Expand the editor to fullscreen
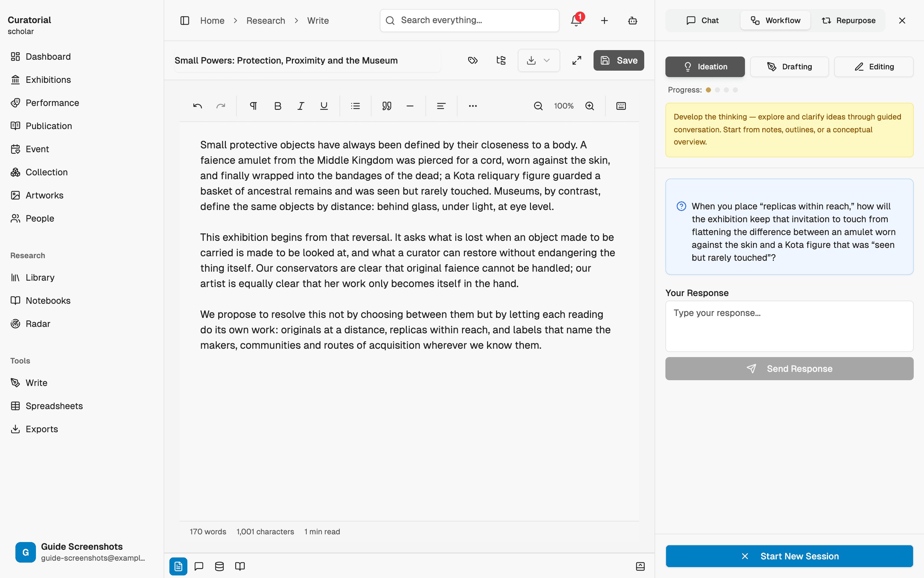Screen dimensions: 924x578 (x=577, y=60)
